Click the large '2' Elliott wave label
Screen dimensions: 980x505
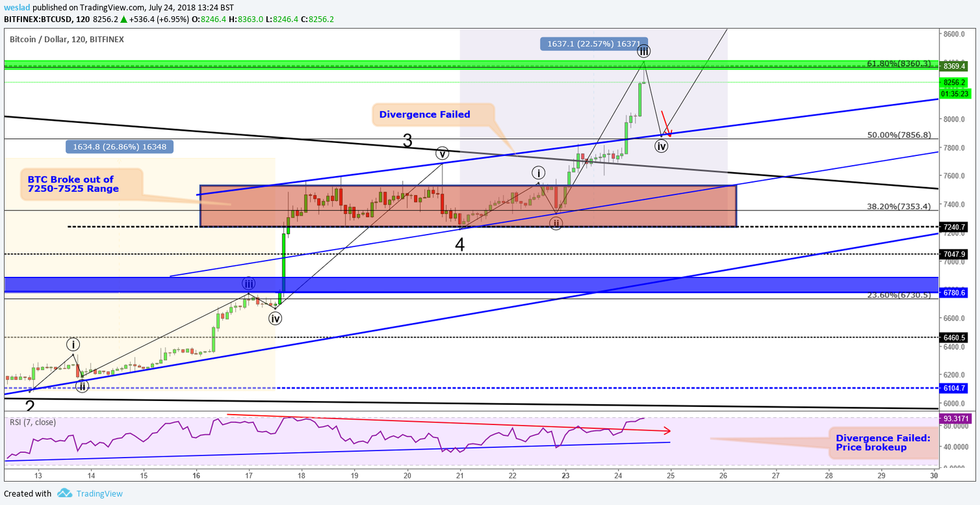[29, 407]
